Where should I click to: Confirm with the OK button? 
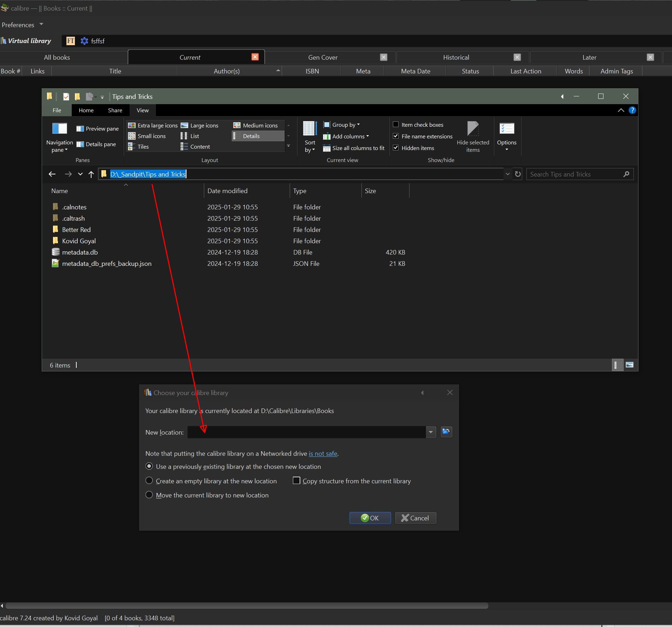pos(370,518)
